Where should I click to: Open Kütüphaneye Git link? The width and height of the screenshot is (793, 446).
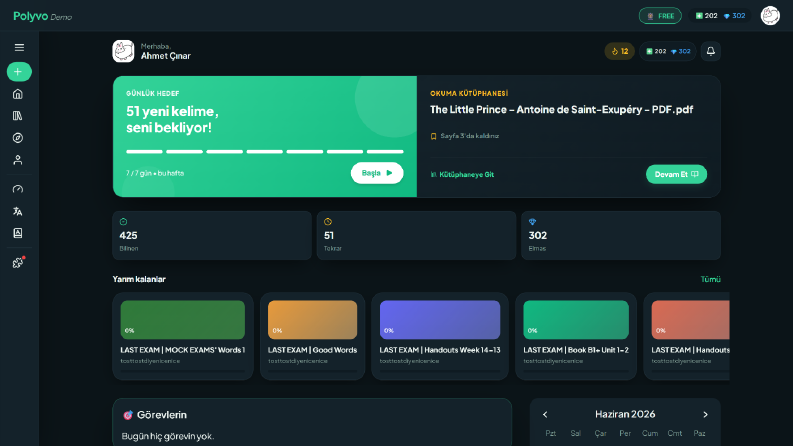tap(462, 174)
